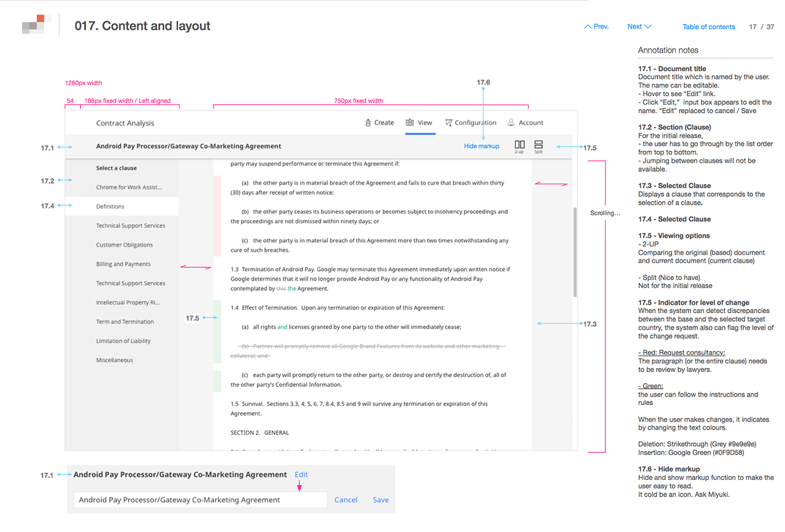Click Hide markup link
This screenshot has height=532, width=785.
coord(481,146)
